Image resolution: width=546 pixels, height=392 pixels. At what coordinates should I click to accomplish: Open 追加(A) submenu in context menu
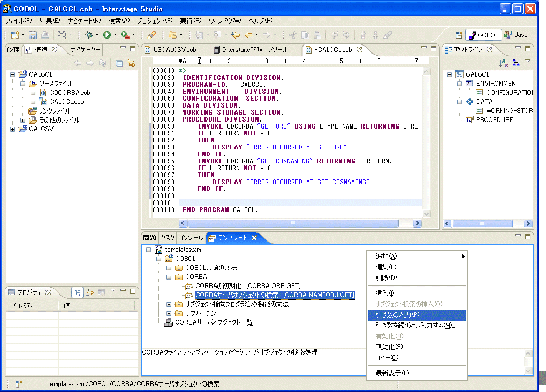(417, 257)
